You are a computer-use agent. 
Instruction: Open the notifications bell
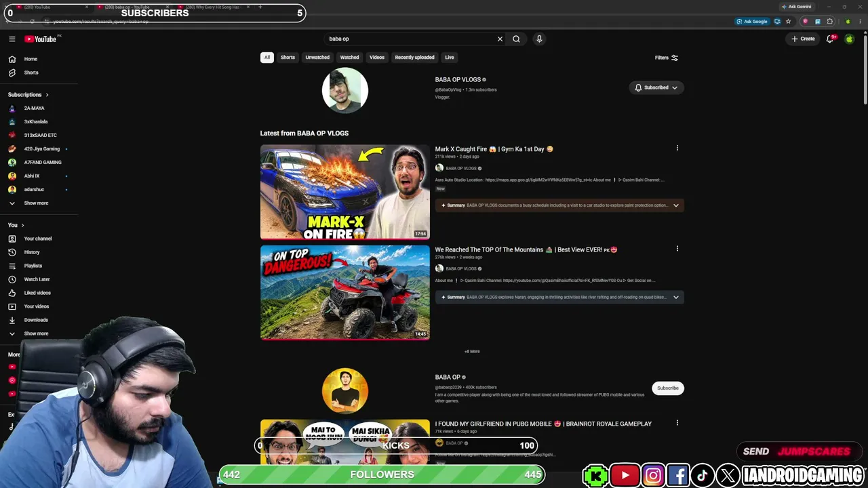(829, 39)
